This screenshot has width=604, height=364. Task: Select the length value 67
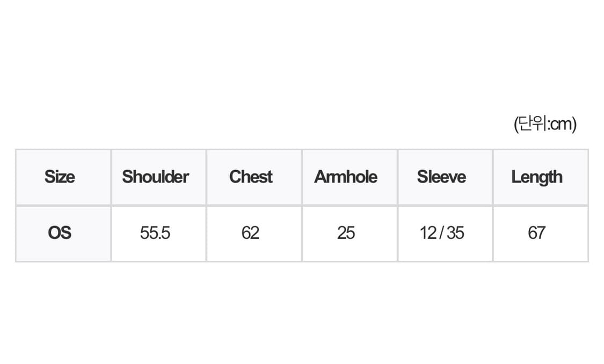tap(536, 233)
